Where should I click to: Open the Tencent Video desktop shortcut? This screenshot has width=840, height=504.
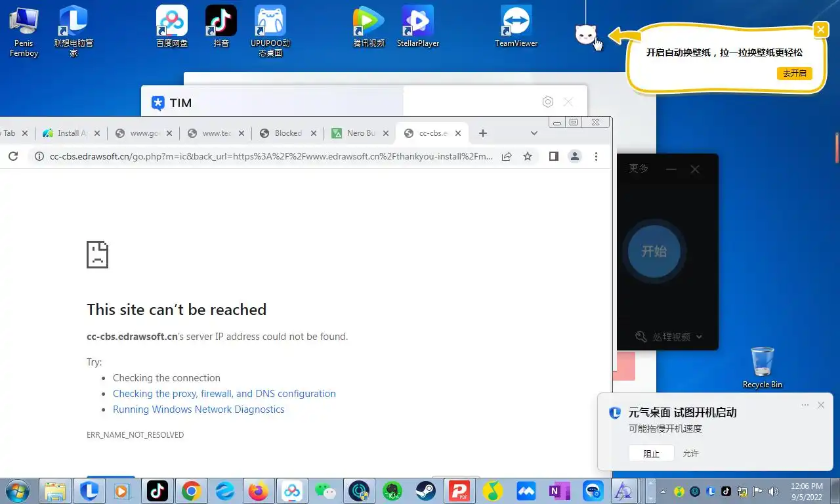(369, 26)
